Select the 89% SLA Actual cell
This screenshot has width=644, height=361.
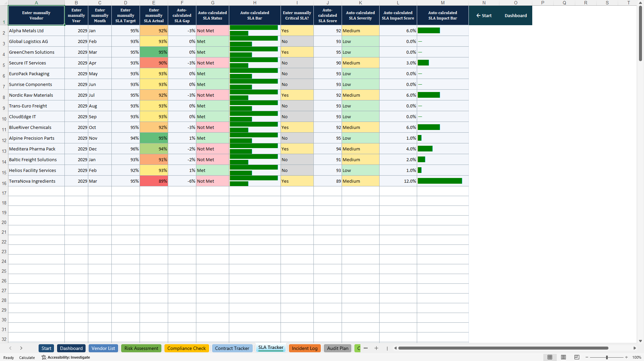[154, 181]
